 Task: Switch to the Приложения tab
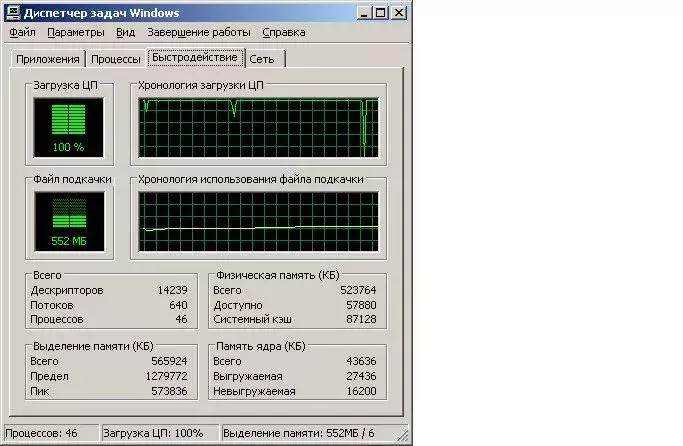click(47, 59)
